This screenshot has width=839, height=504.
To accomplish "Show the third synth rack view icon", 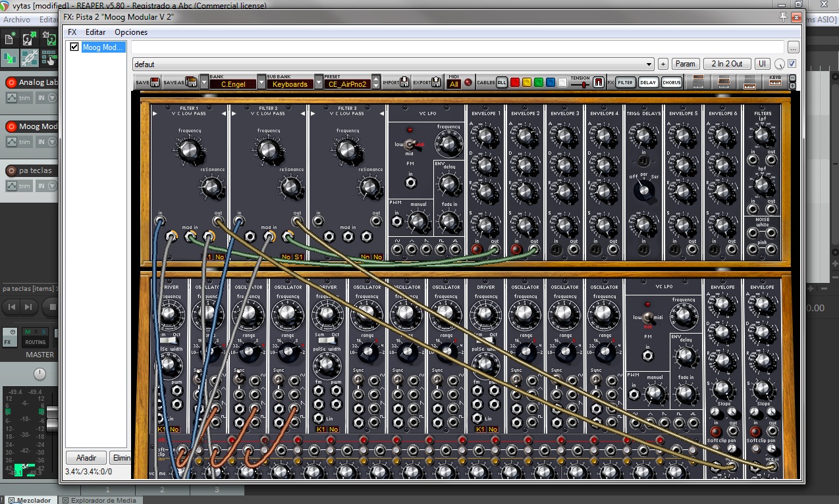I will 749,82.
